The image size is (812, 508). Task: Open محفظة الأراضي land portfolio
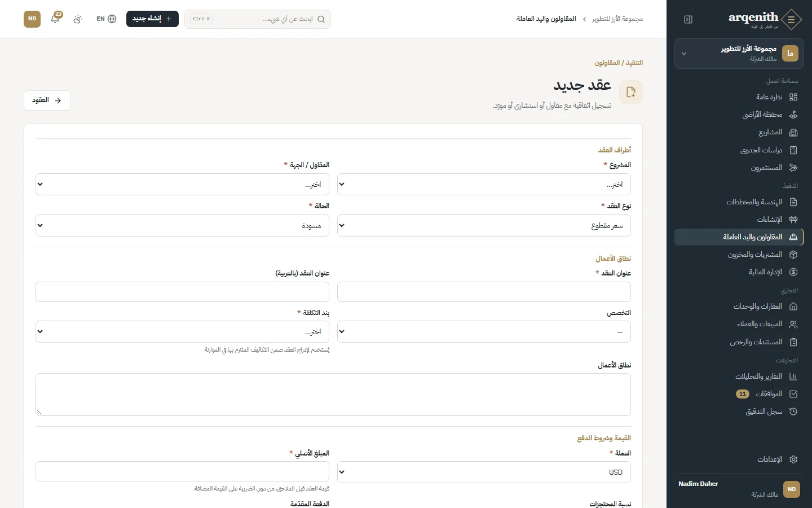tap(739, 115)
